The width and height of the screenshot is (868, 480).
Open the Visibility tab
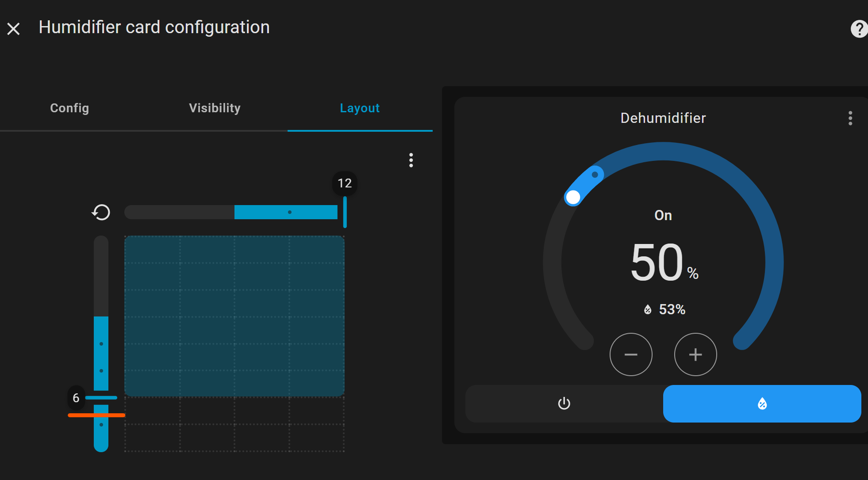tap(215, 108)
